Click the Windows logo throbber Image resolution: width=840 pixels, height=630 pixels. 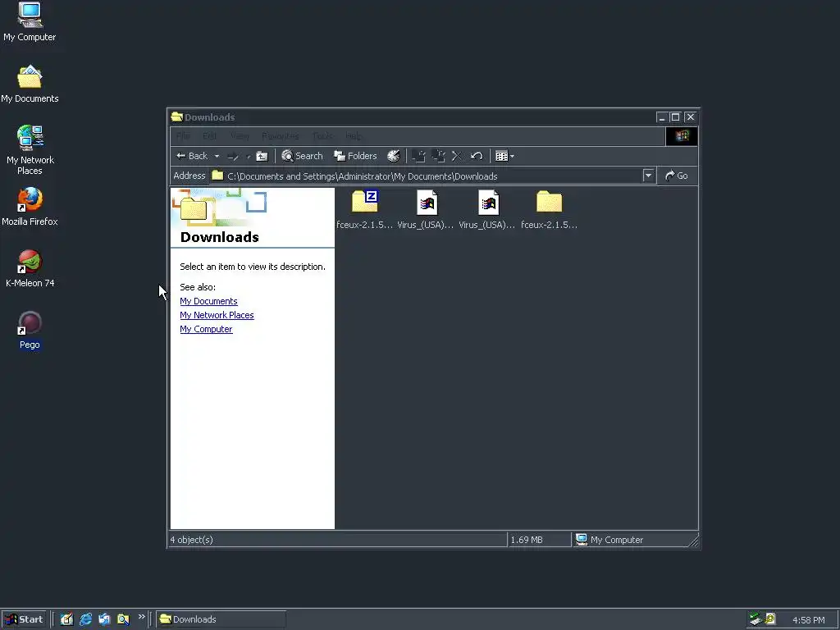[682, 136]
